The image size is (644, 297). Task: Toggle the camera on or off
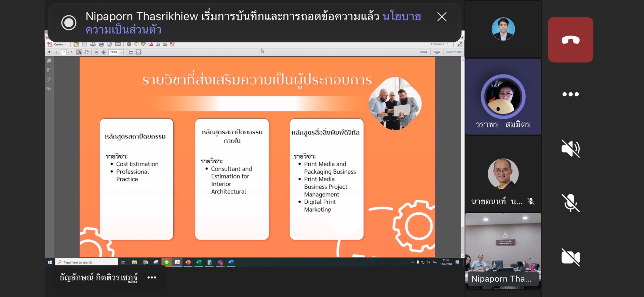571,257
